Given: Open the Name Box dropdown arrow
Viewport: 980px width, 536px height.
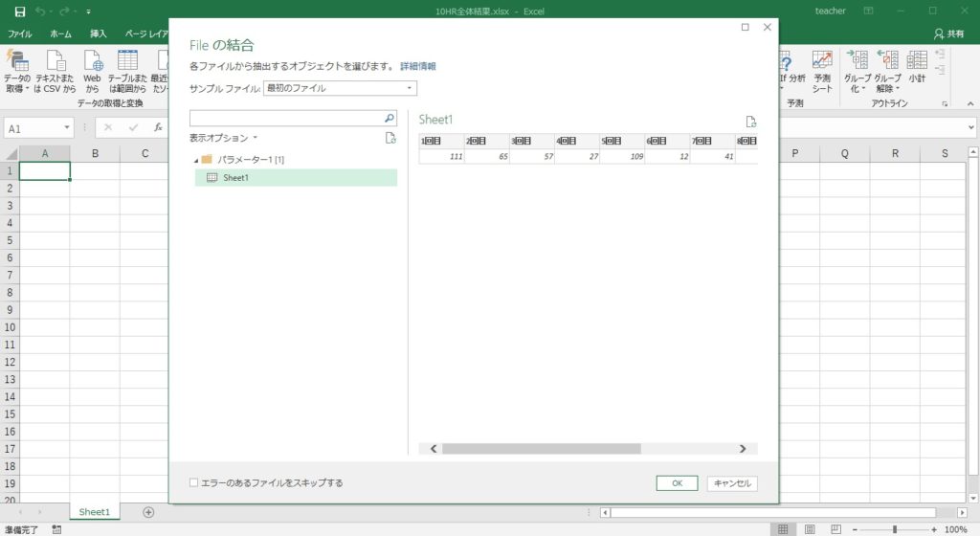Looking at the screenshot, I should click(x=66, y=127).
